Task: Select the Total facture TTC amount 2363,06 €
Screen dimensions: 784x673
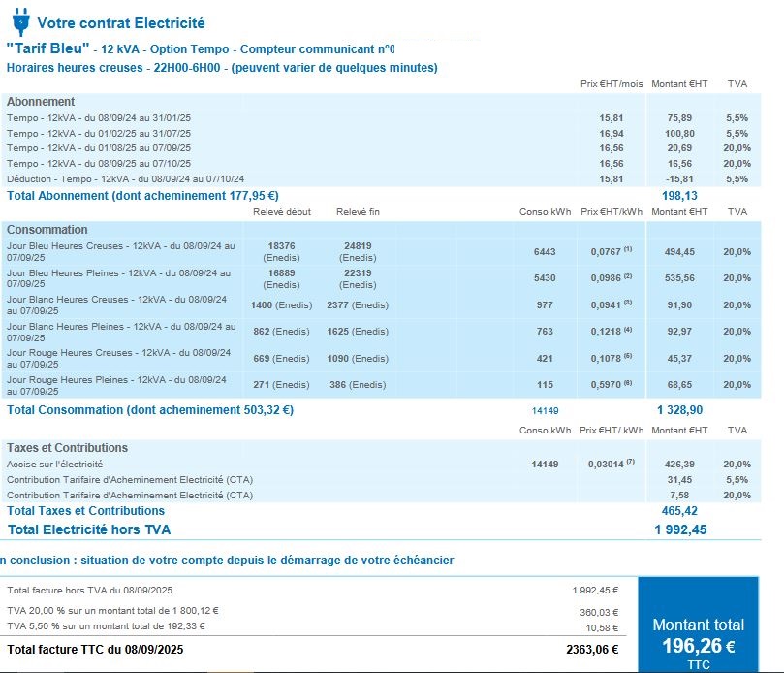Action: tap(591, 650)
